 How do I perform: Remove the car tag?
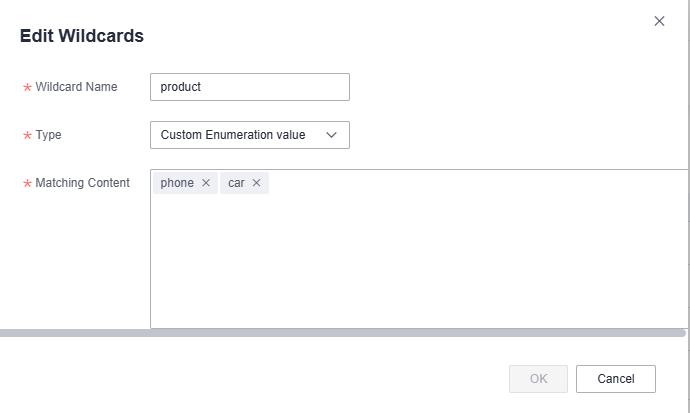point(256,183)
